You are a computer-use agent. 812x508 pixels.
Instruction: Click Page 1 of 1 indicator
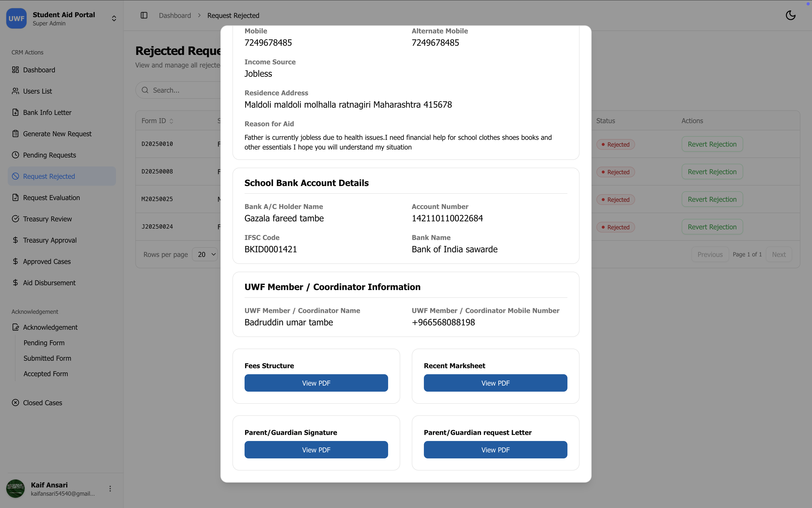click(x=747, y=254)
